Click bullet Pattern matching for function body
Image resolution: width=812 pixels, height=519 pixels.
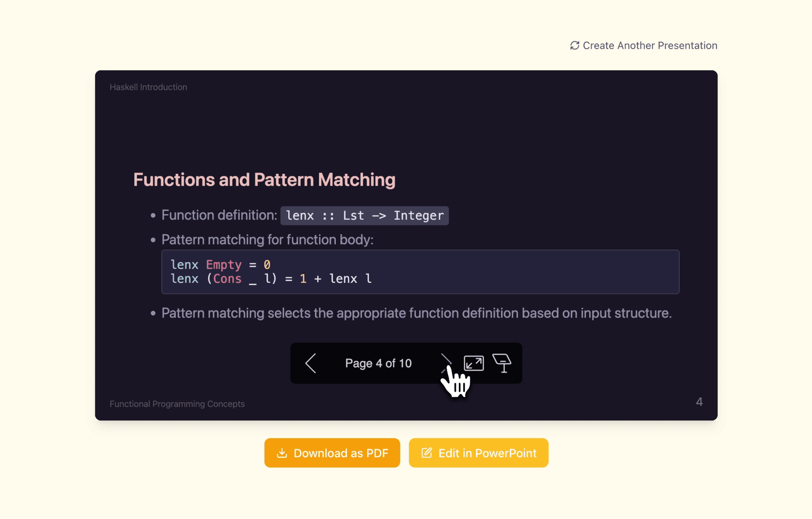[267, 240]
